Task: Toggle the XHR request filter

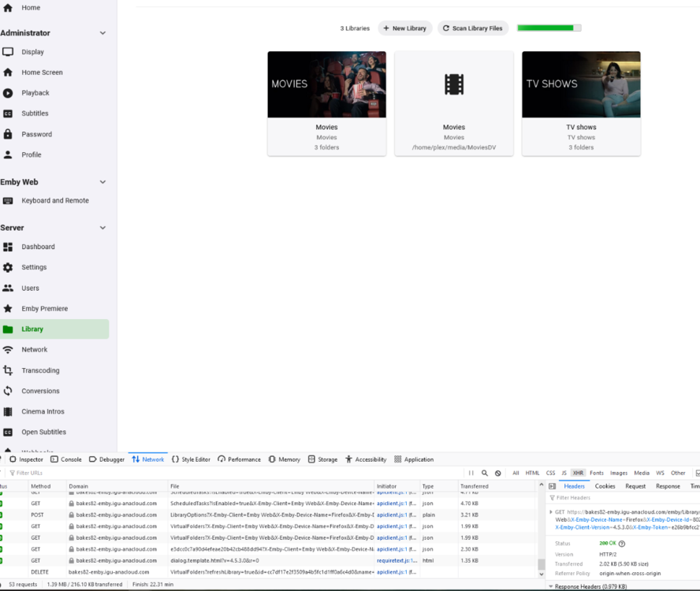Action: (x=578, y=473)
